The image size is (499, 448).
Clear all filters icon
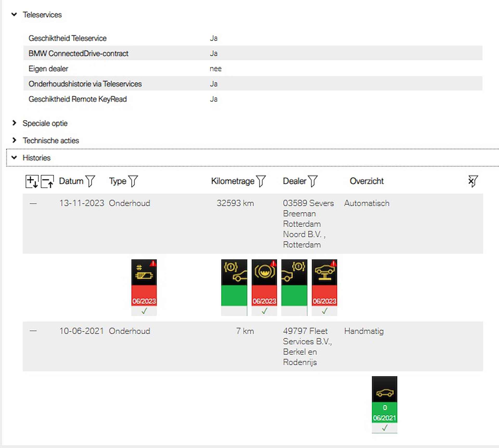point(473,181)
